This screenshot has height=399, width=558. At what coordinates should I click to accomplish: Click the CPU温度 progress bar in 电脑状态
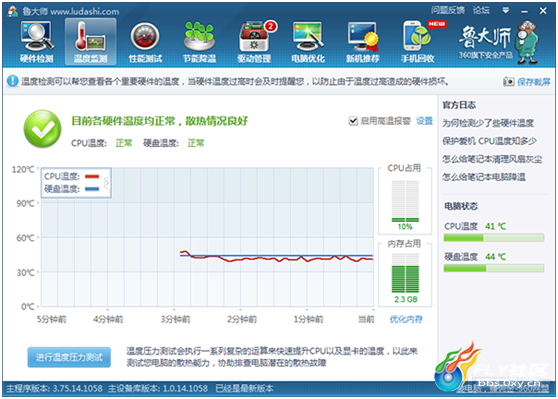(x=494, y=237)
